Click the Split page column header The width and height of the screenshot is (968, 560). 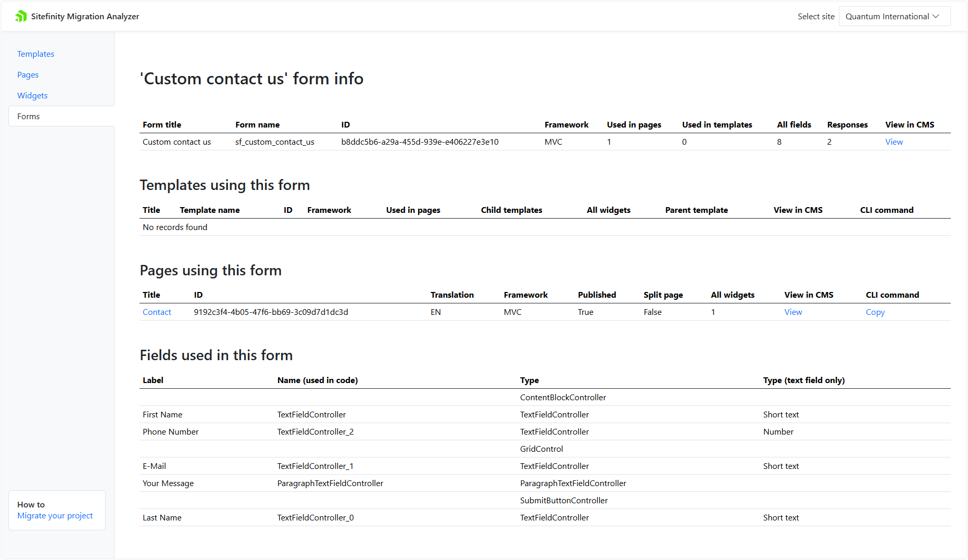point(663,295)
